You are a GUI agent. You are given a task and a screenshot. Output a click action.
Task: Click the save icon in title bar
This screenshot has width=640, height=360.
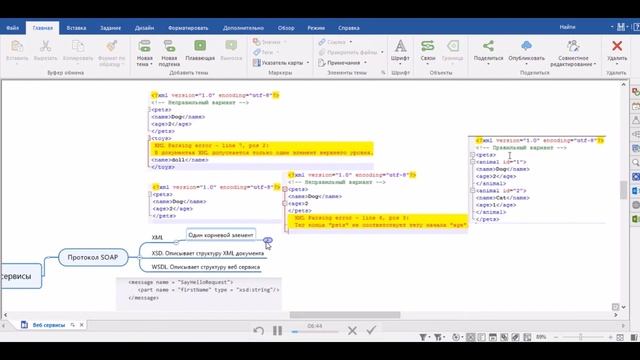[621, 27]
